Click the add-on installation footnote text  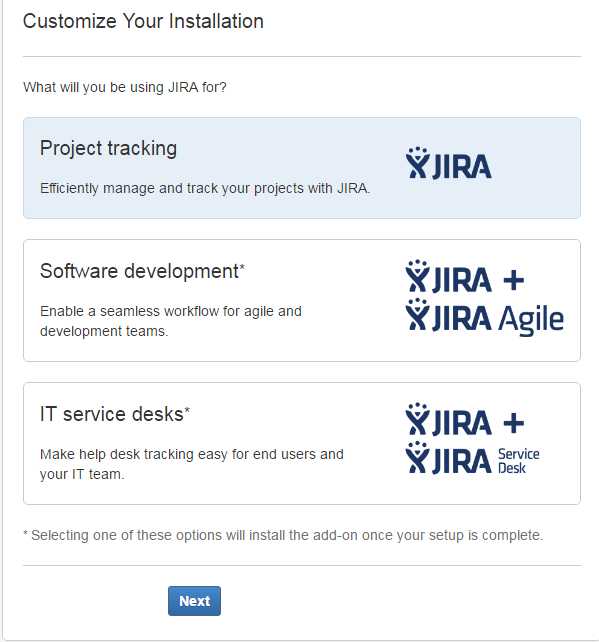(283, 535)
